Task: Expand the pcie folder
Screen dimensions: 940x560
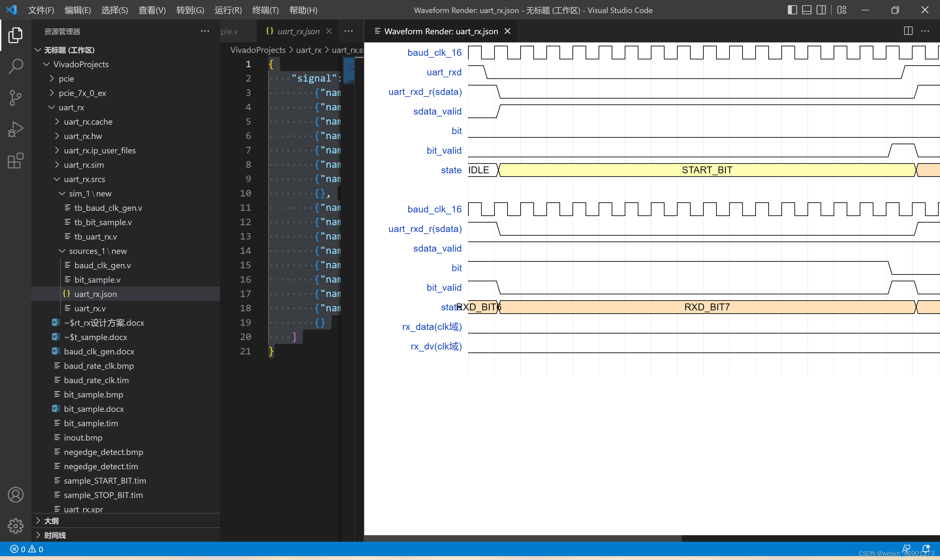Action: [x=66, y=79]
